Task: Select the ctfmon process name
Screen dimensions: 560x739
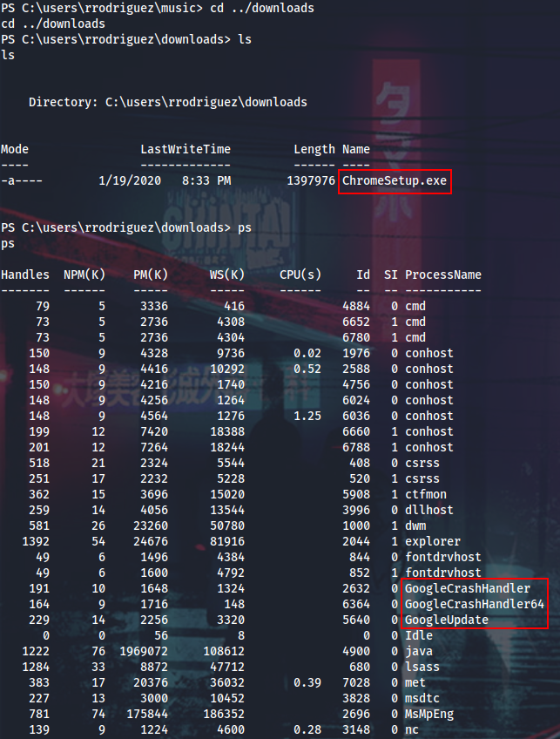Action: (x=426, y=494)
